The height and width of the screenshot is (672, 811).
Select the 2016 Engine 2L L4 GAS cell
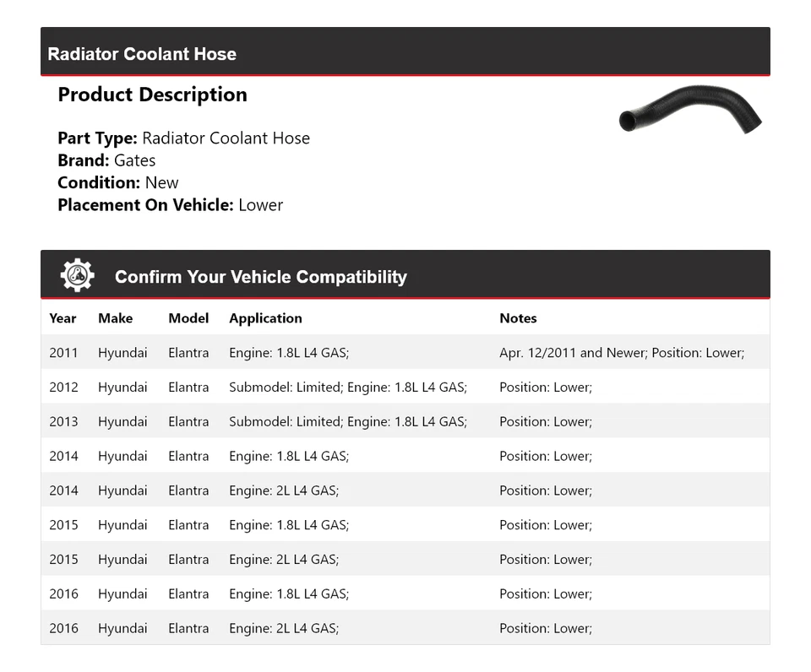pos(284,628)
